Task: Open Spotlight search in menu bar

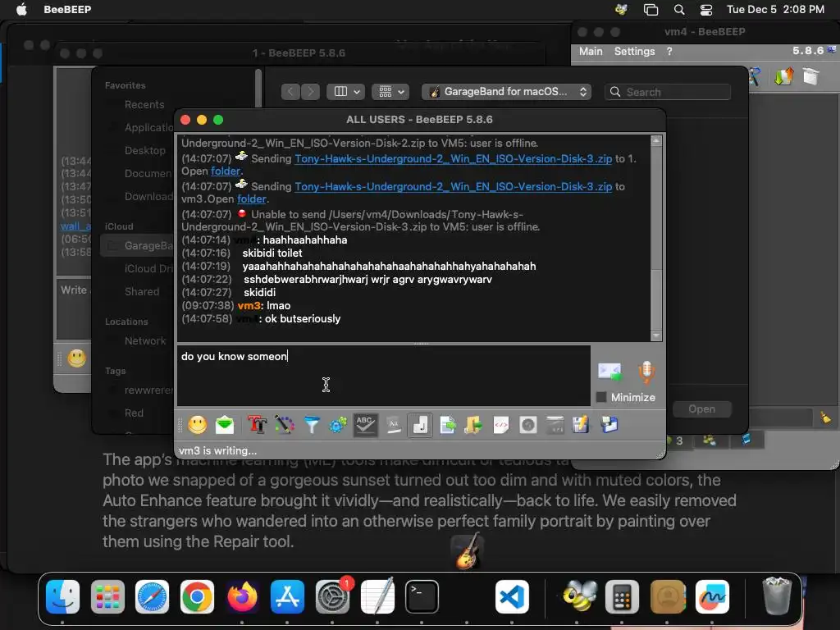Action: click(678, 9)
